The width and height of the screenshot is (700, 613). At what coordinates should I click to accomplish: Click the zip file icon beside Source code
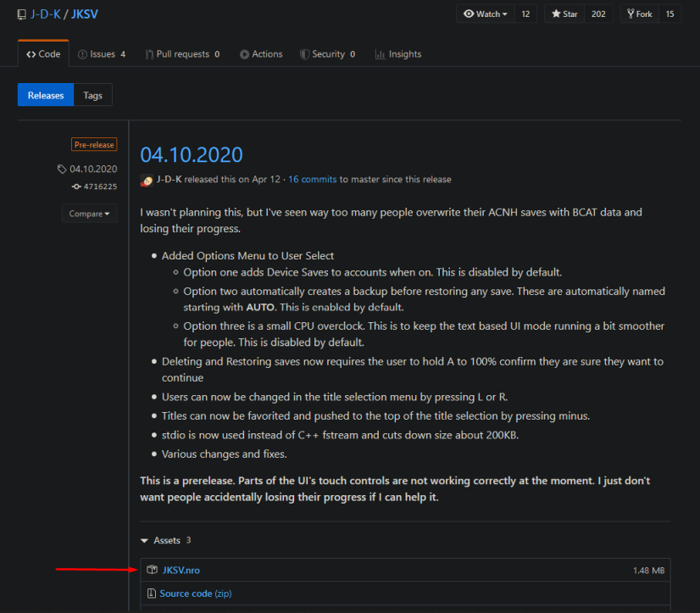tap(152, 593)
